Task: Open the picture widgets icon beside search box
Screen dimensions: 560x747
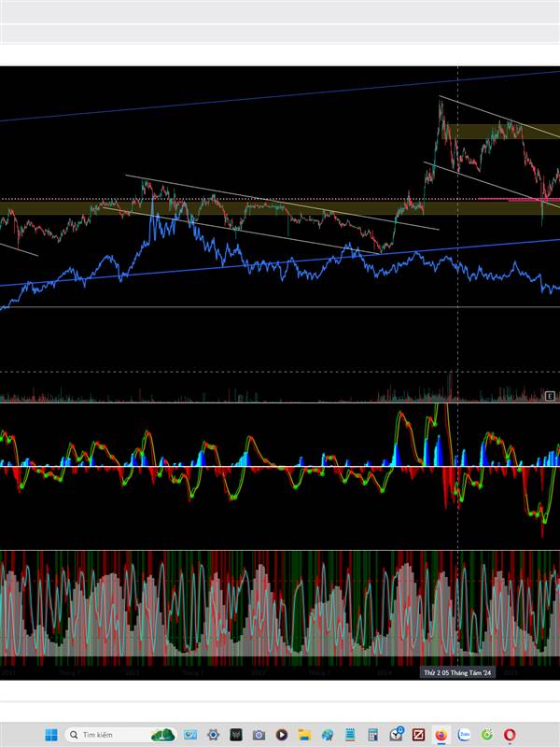Action: pyautogui.click(x=190, y=735)
